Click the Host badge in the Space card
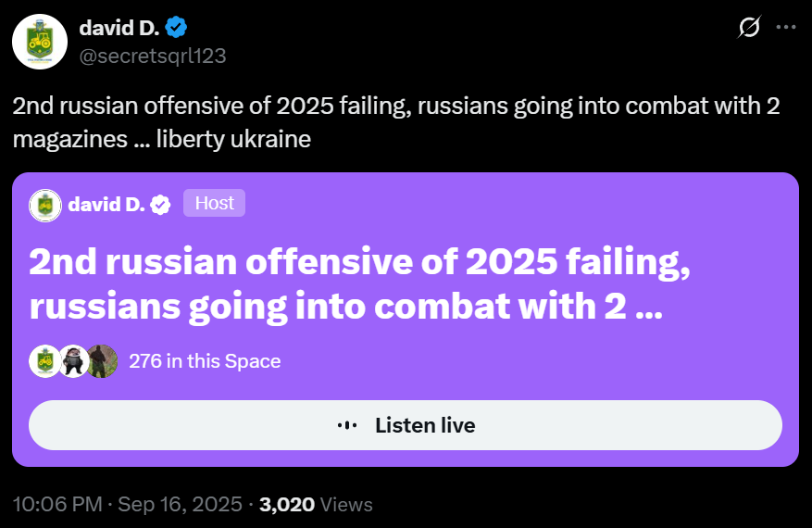The height and width of the screenshot is (528, 812). (x=215, y=203)
